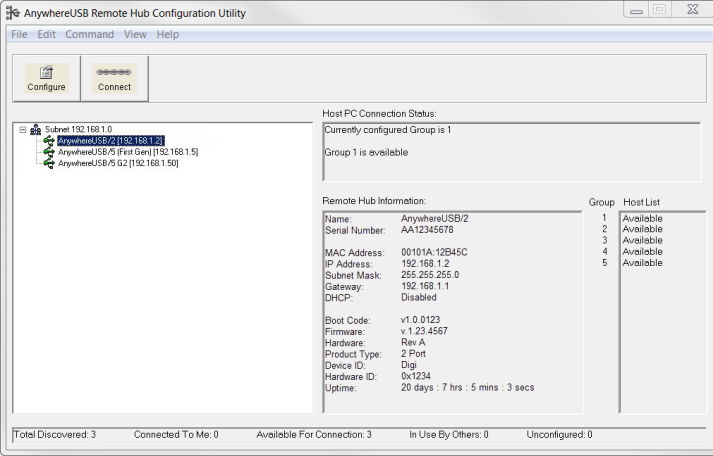The image size is (713, 456).
Task: Select Group 3 Available host list entry
Action: click(x=642, y=241)
